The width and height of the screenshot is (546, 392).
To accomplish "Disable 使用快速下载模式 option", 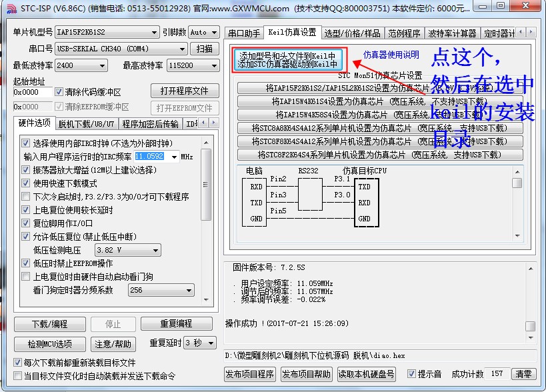I will tap(25, 183).
